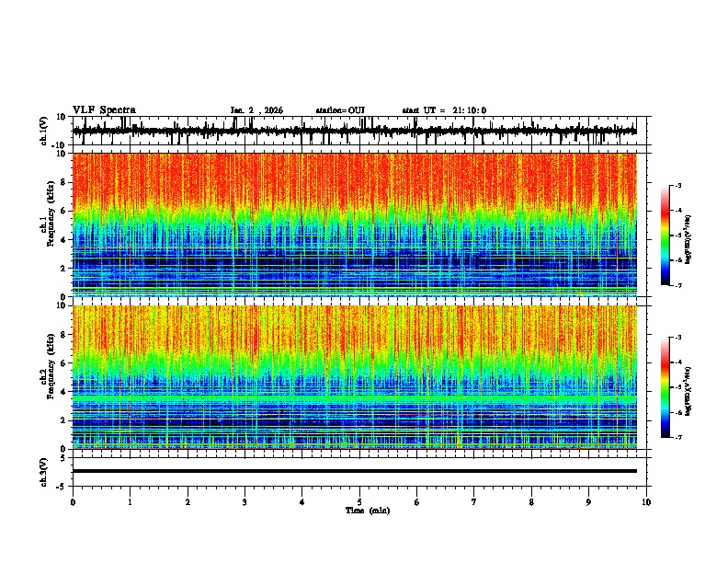The width and height of the screenshot is (728, 563).
Task: Click the "9" tick label on the time axis
Action: click(x=588, y=502)
